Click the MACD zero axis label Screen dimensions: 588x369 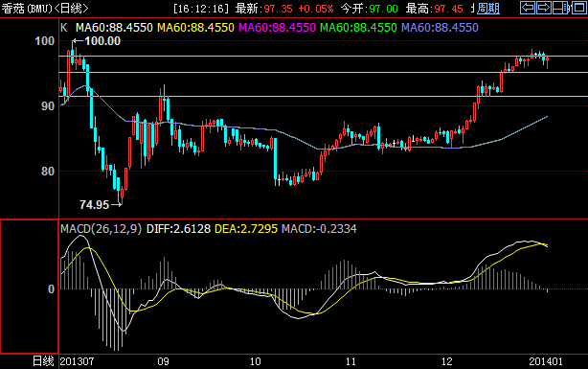(x=51, y=289)
